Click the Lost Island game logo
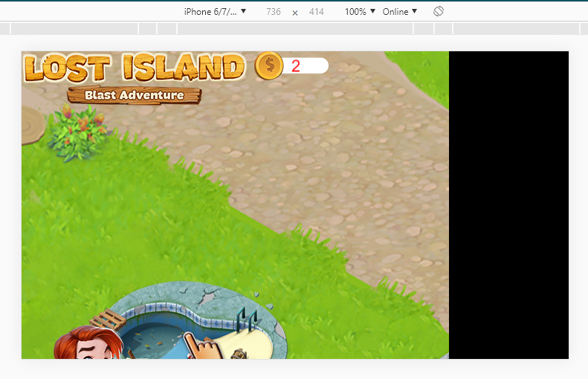 [x=135, y=67]
